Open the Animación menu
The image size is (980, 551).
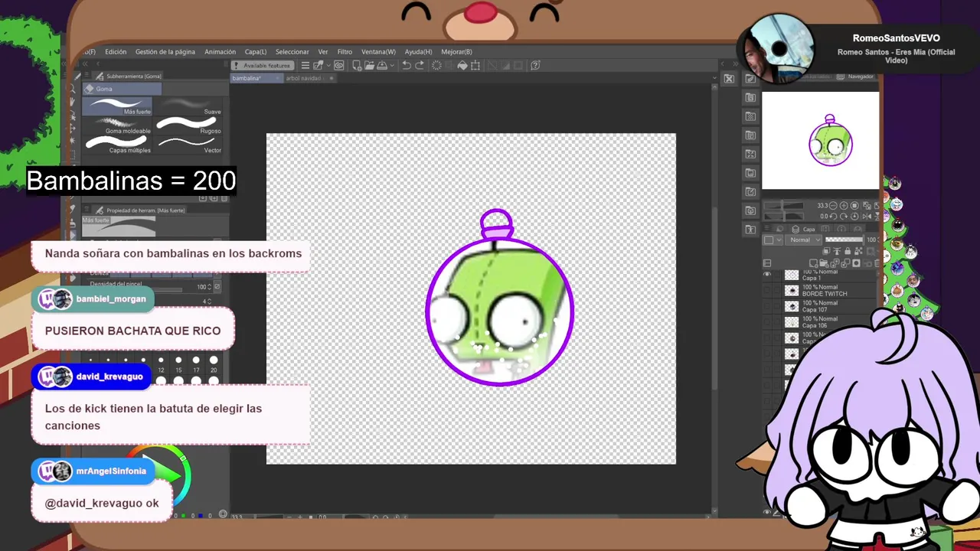click(220, 52)
